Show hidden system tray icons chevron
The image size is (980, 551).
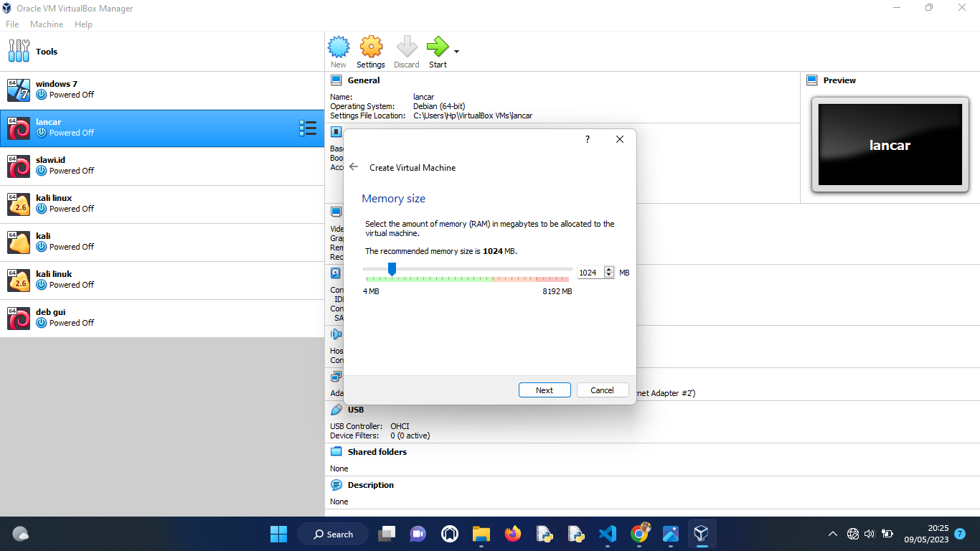pyautogui.click(x=833, y=534)
